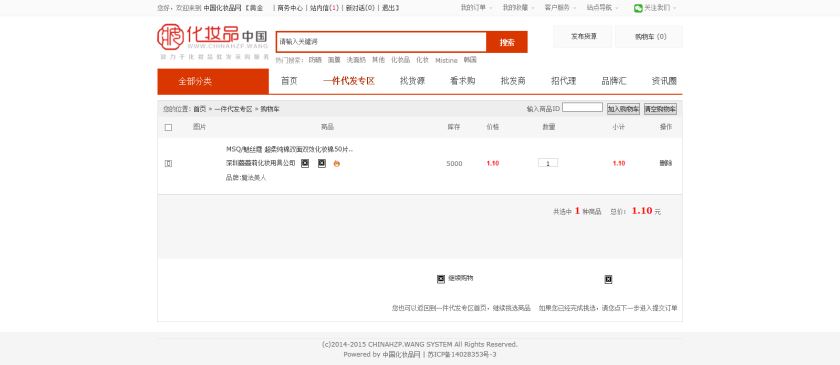Image resolution: width=840 pixels, height=365 pixels.
Task: Open the 一件代发专区 nav tab
Action: click(349, 81)
